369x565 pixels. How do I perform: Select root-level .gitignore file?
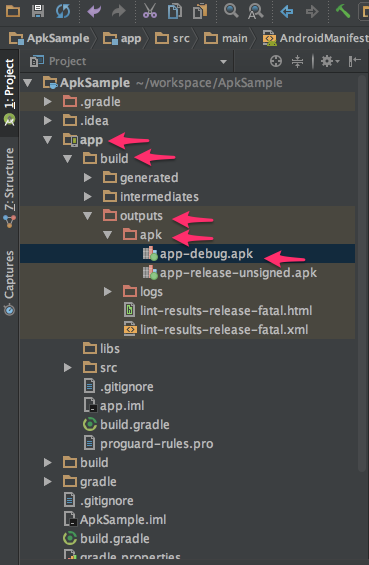click(187, 501)
